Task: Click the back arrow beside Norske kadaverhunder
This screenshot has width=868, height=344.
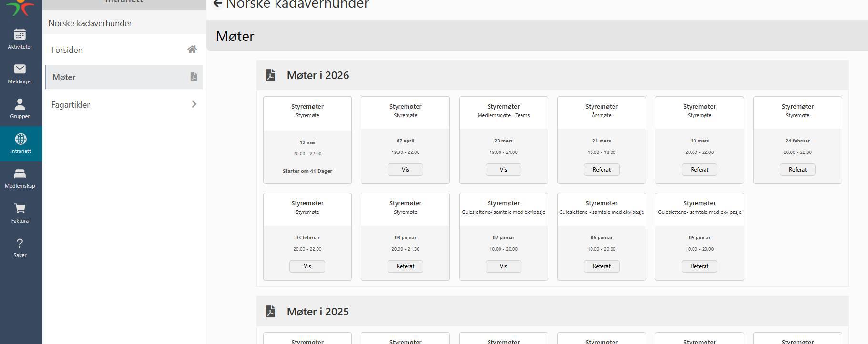Action: (x=218, y=4)
